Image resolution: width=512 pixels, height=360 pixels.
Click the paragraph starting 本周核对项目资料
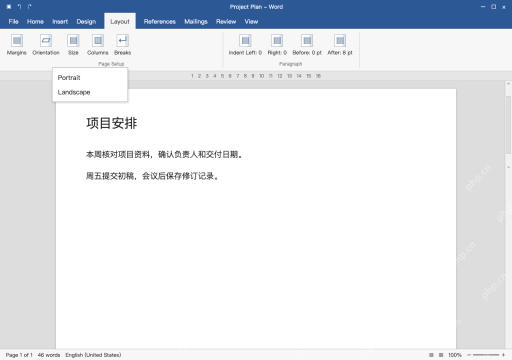164,154
